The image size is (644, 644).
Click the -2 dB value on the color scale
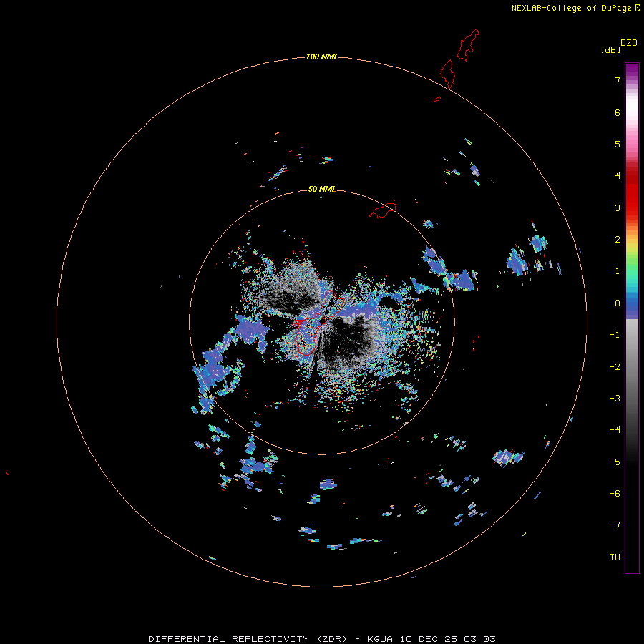(615, 367)
